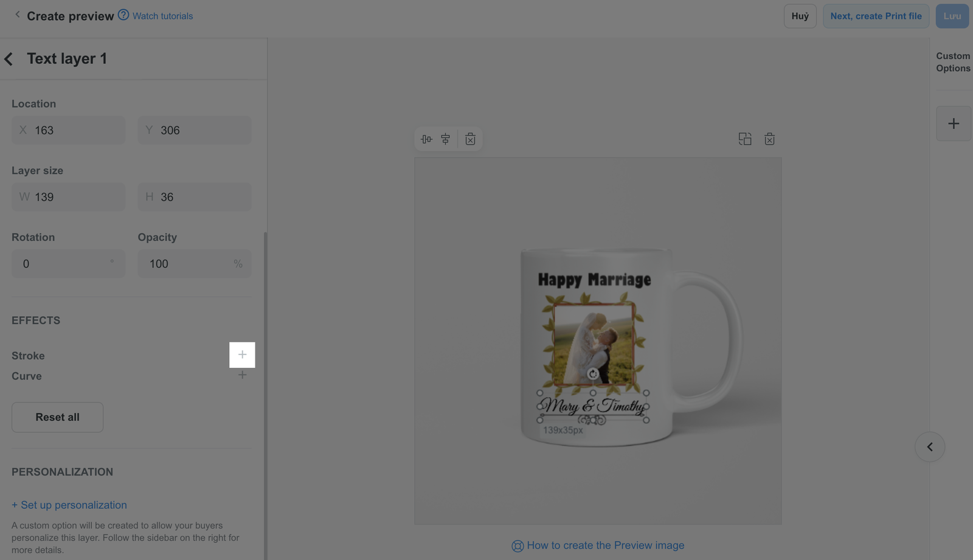Viewport: 973px width, 560px height.
Task: Duplicate the mockup using copy icon
Action: (x=745, y=139)
